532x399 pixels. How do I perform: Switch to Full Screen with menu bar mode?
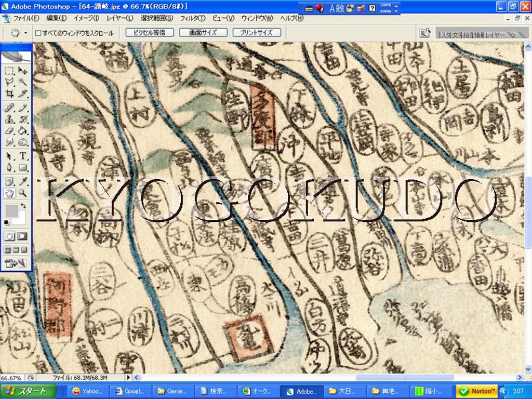(x=16, y=250)
